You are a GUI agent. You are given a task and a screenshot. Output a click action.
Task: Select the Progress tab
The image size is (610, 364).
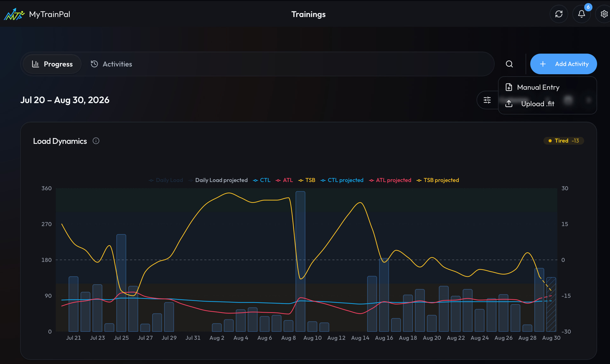click(x=52, y=64)
